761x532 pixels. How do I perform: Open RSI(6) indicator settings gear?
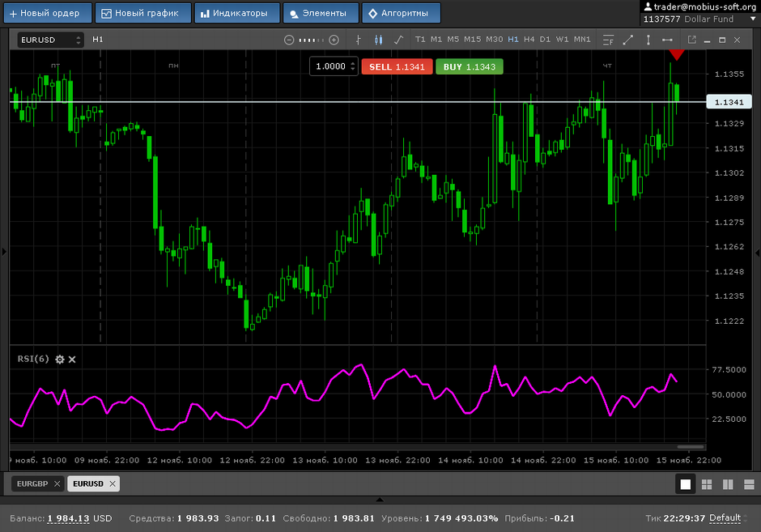click(x=60, y=360)
